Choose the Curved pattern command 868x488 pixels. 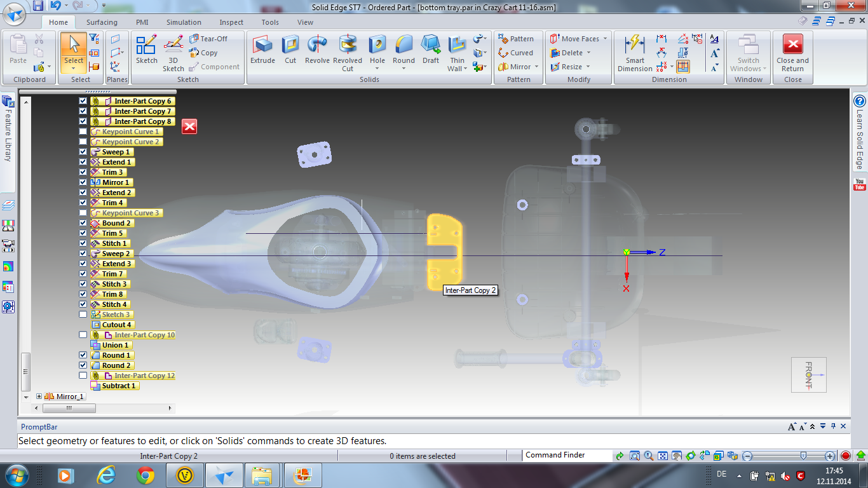pos(516,53)
